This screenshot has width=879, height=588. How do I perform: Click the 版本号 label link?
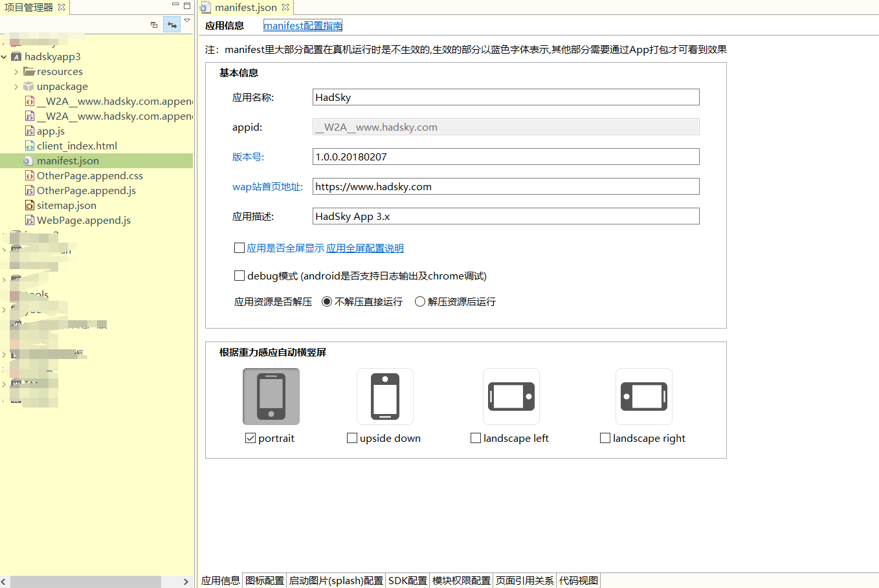[x=249, y=157]
